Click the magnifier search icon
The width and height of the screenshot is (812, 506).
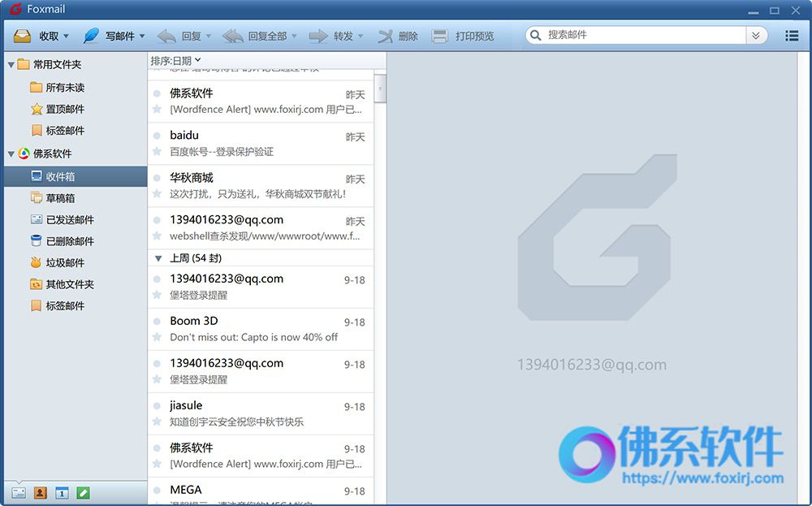(535, 35)
